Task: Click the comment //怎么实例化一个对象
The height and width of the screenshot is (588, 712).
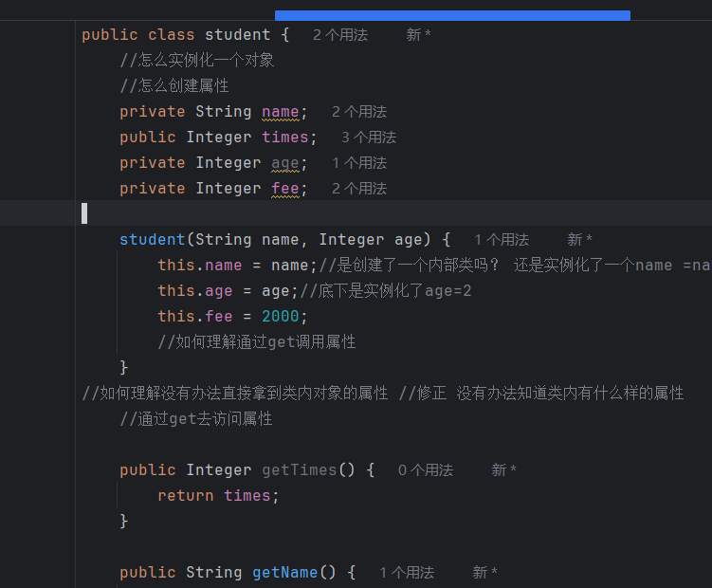Action: [197, 61]
